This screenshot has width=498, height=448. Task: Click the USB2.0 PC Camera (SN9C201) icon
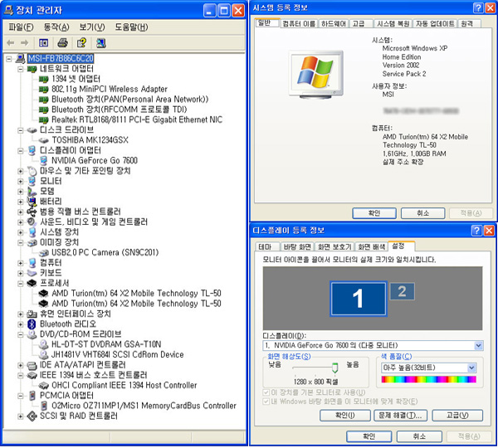click(43, 253)
